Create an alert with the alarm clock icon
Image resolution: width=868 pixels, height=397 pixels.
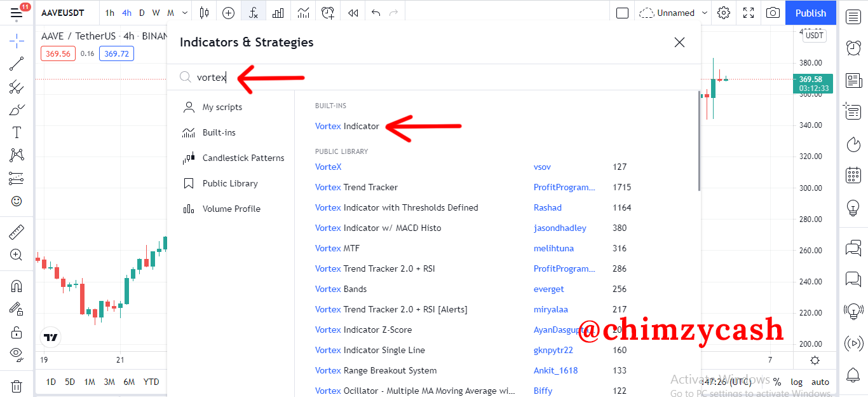tap(328, 13)
